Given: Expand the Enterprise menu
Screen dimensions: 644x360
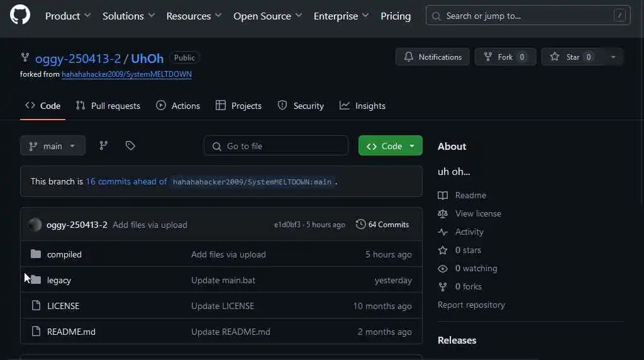Looking at the screenshot, I should pos(341,16).
